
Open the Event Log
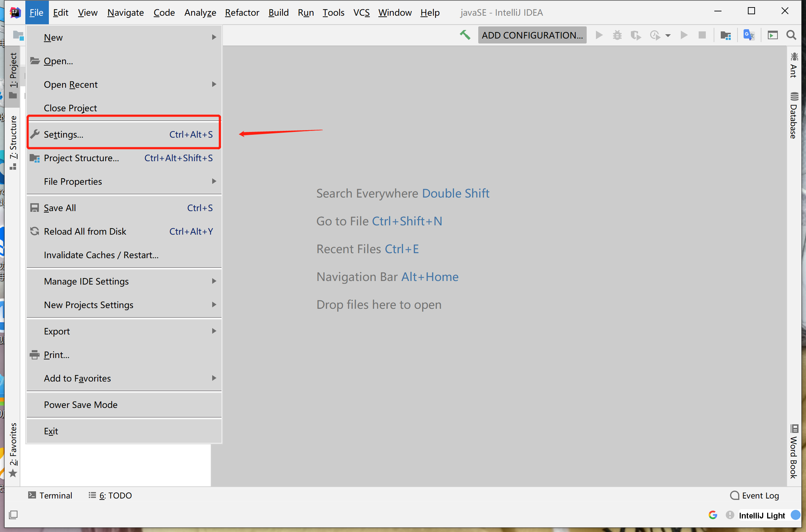[x=755, y=496]
